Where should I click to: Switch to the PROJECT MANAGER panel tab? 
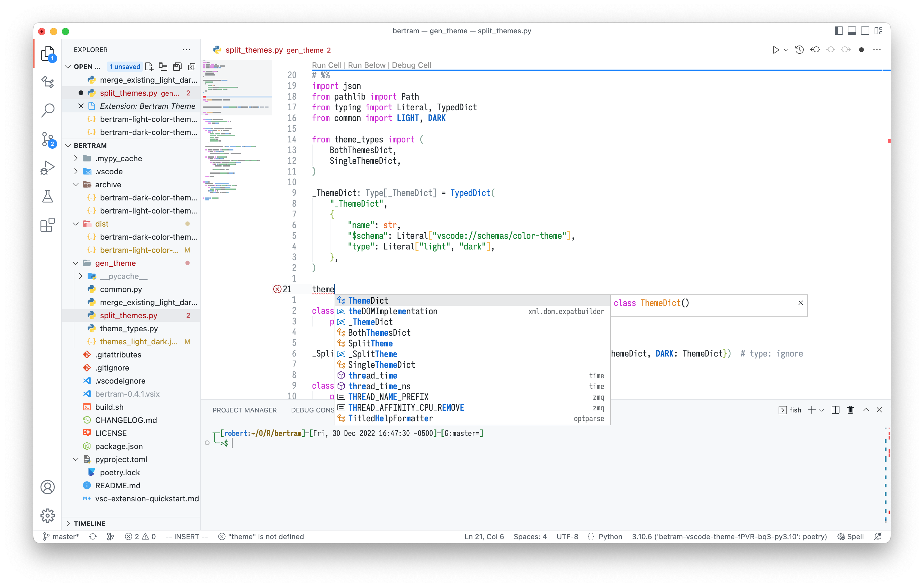click(x=244, y=410)
